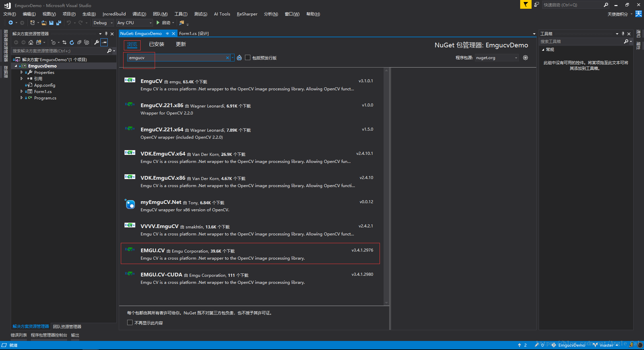Collapse the EmgucvDemo project node
The image size is (644, 350).
coord(16,66)
